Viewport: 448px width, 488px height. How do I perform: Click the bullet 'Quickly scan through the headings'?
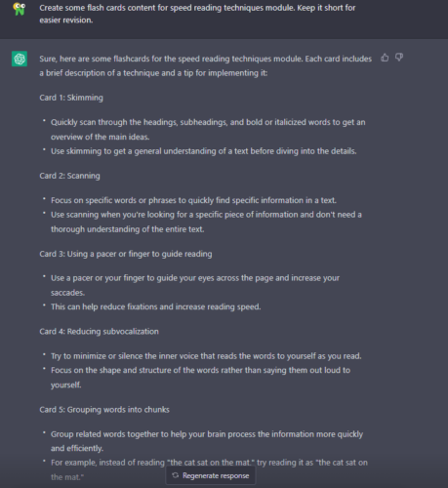coord(208,130)
